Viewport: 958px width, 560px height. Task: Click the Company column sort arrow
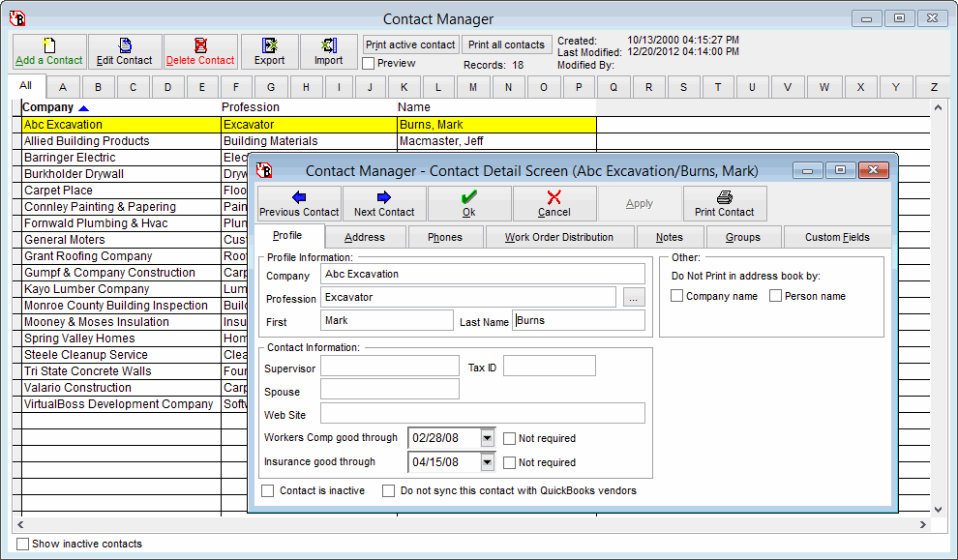[x=83, y=108]
